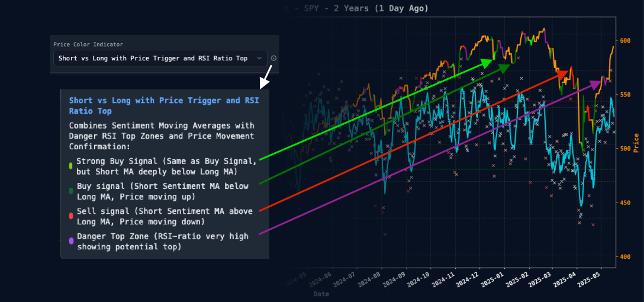Click the 450 price axis tick
Viewport: 644px width, 302px height.
(x=626, y=203)
